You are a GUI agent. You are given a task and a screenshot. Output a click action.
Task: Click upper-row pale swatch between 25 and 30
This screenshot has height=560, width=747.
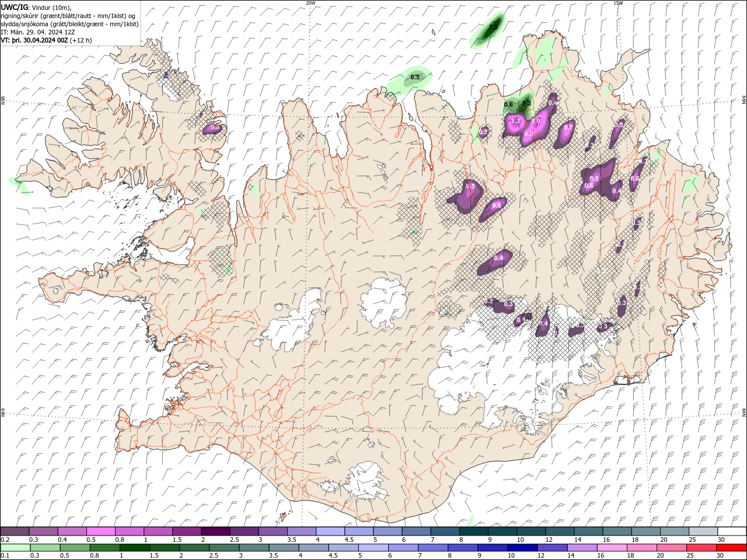tap(703, 531)
